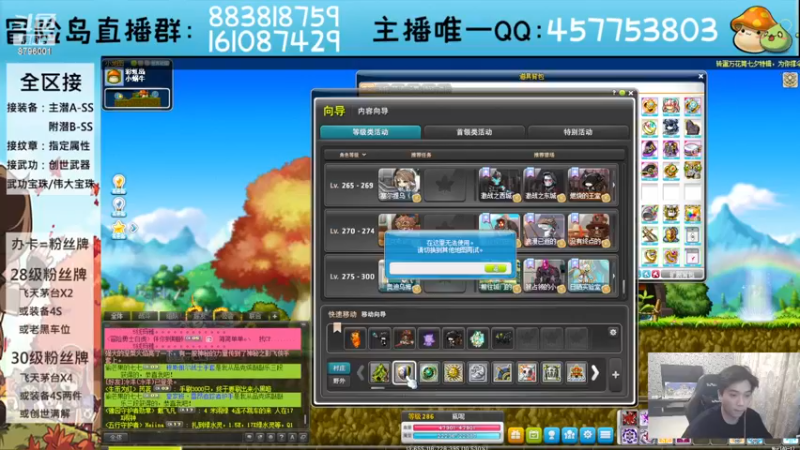
Task: Open minimap world thumbnail
Action: (x=137, y=98)
